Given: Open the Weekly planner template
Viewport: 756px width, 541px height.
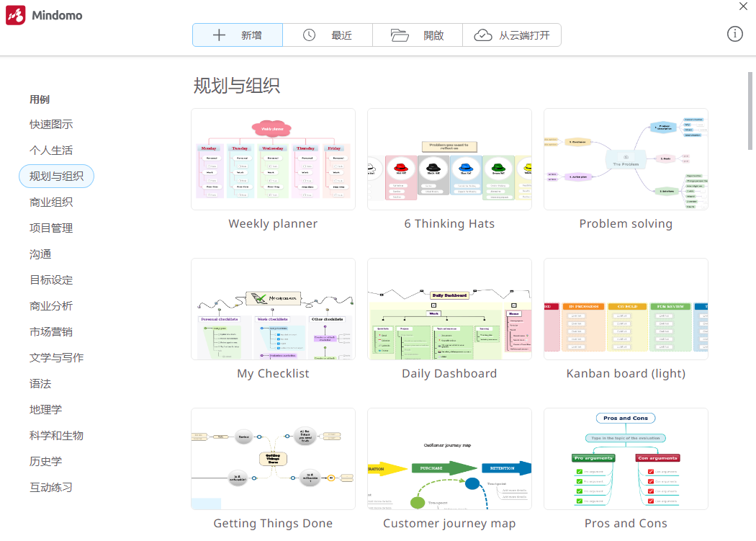Looking at the screenshot, I should coord(273,159).
